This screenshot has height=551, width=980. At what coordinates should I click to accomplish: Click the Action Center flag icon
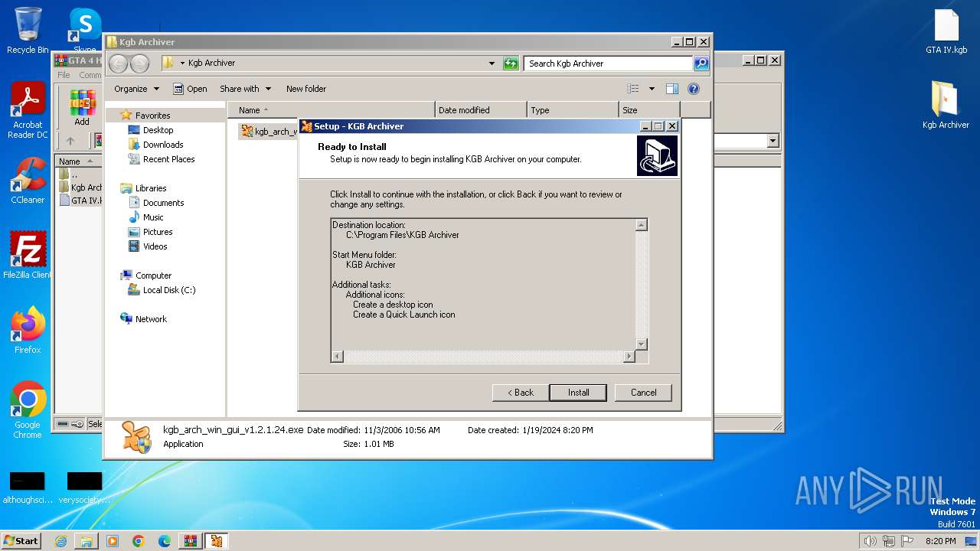click(907, 541)
